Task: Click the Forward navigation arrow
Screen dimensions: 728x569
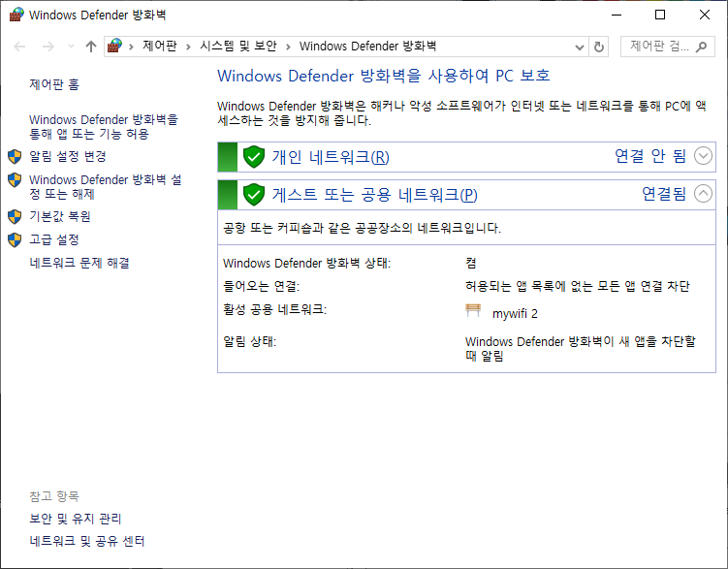Action: [48, 47]
